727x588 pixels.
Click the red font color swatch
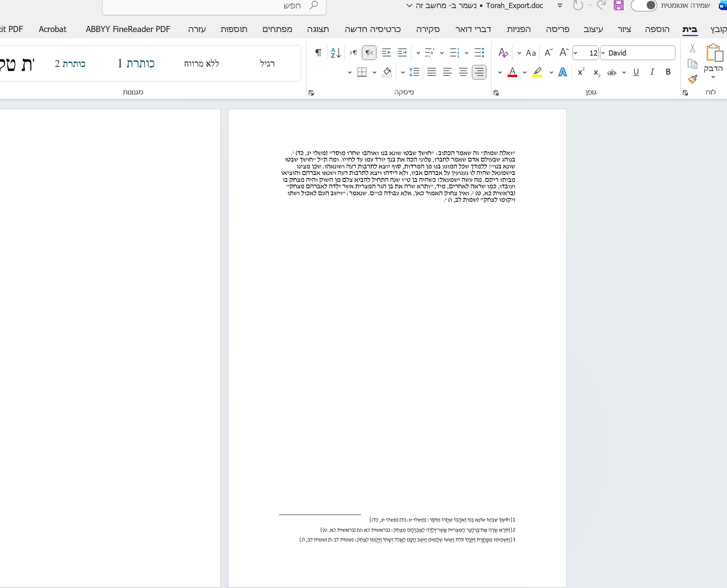512,72
